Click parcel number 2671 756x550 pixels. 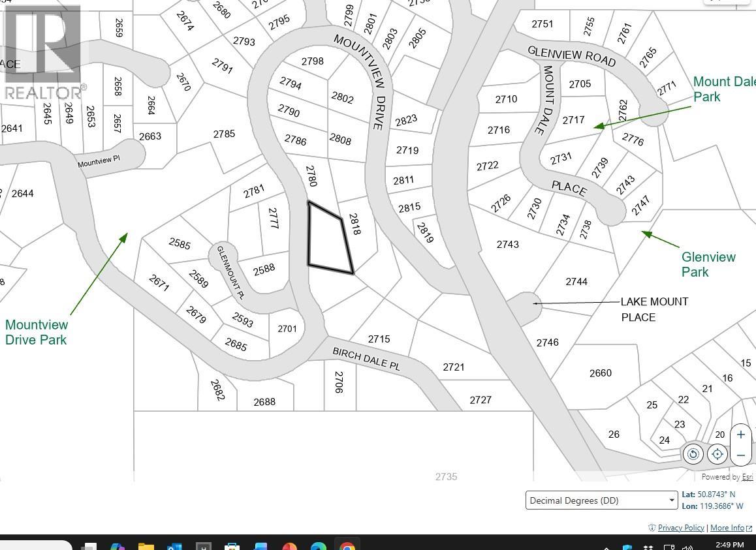click(x=159, y=283)
